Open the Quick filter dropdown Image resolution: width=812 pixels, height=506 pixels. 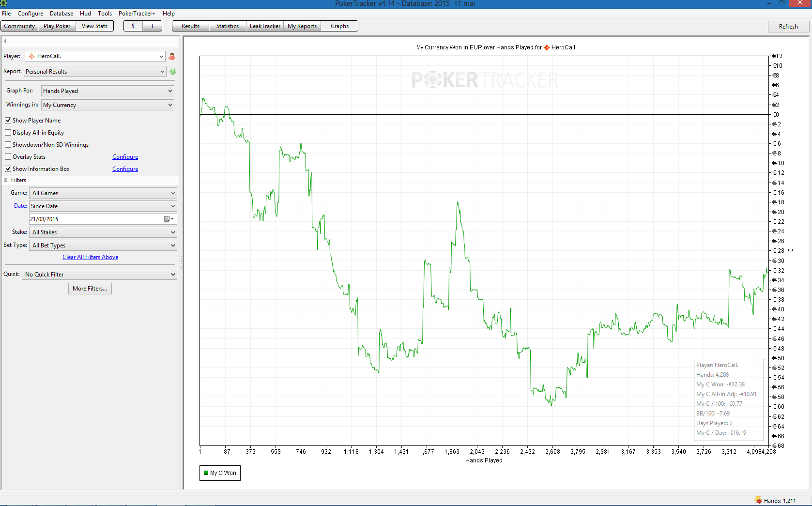99,275
